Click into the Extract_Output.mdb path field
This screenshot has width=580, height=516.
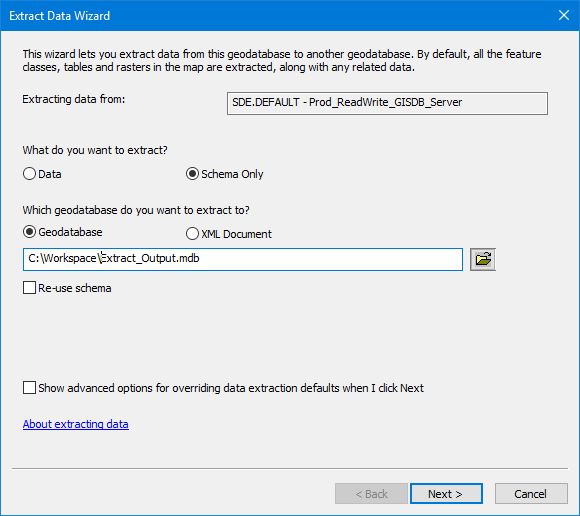(x=243, y=259)
